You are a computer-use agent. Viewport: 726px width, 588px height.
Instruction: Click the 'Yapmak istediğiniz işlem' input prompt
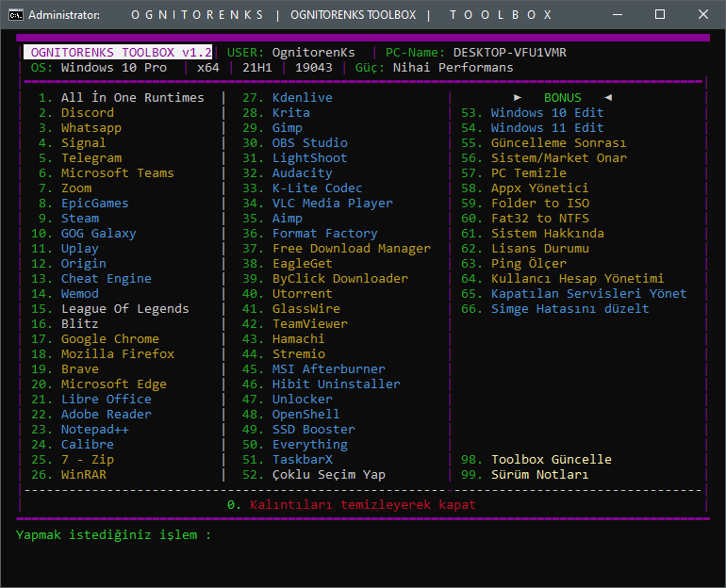113,535
